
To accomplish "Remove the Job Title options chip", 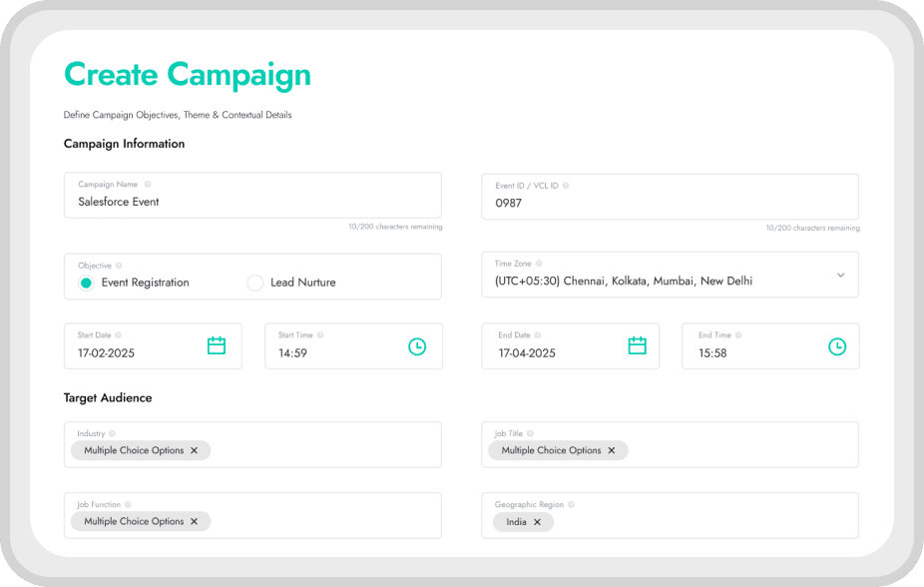I will [612, 451].
